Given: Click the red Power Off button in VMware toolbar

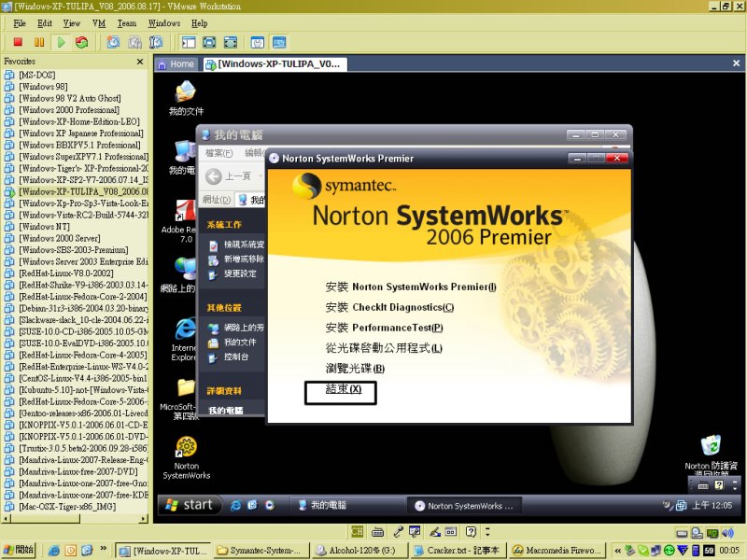Looking at the screenshot, I should 18,42.
